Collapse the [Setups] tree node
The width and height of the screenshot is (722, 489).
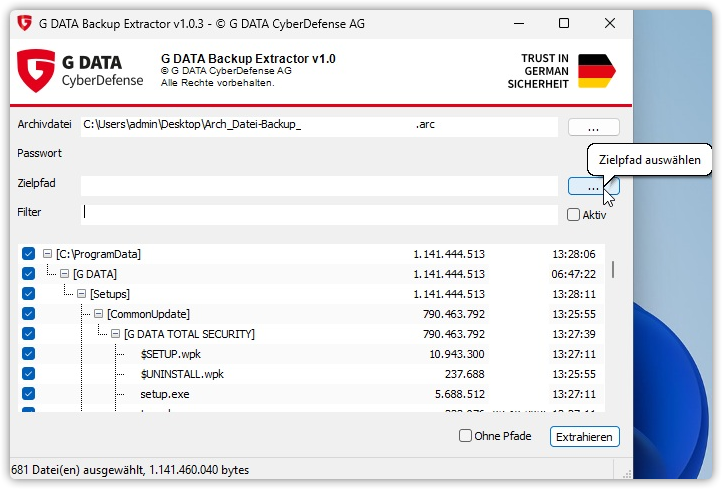point(82,294)
